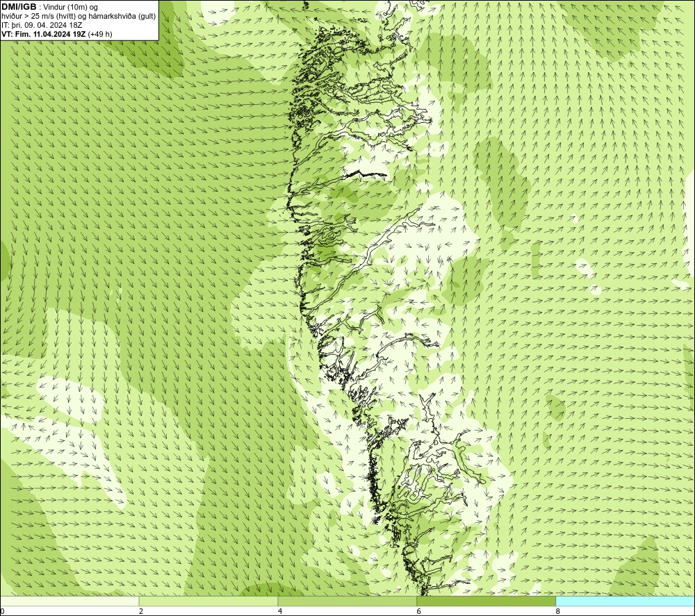
Task: Click the "0" label under the color bar
Action: tap(2, 612)
